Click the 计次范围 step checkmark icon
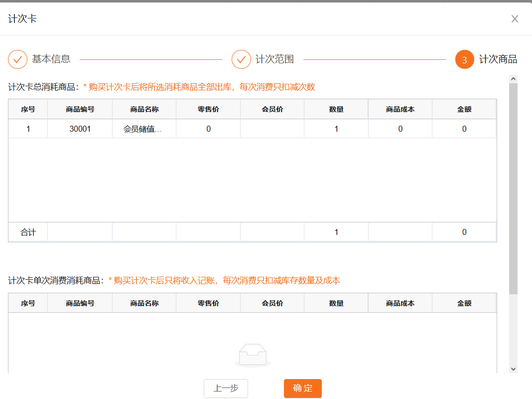The image size is (532, 399). 241,59
